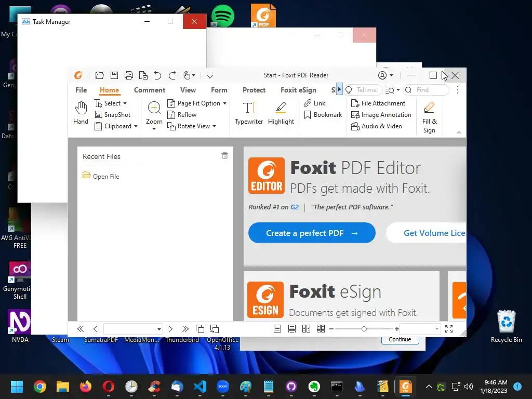Open the Recycle Bin on desktop
The image size is (532, 399).
506,326
